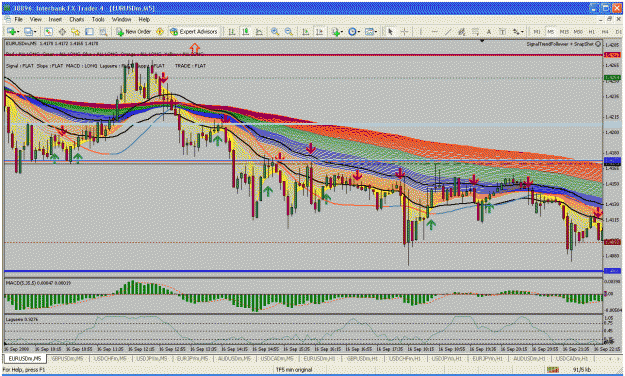Switch to line chart display
This screenshot has height=376, width=625.
259,31
